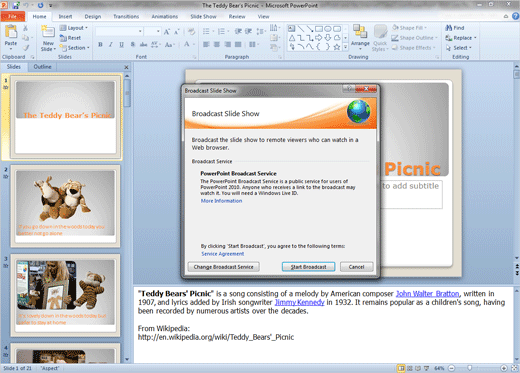Viewport: 520px width, 373px height.
Task: Open the Arrange tool in Drawing group
Action: point(360,36)
